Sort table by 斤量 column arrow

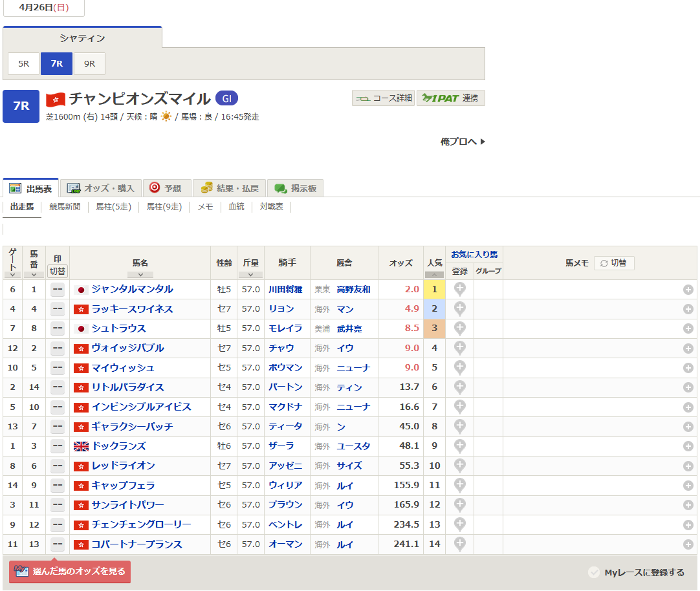point(250,275)
